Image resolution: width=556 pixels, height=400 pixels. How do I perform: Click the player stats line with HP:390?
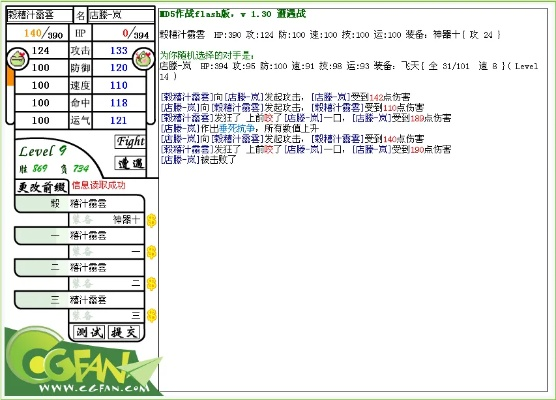(x=330, y=35)
